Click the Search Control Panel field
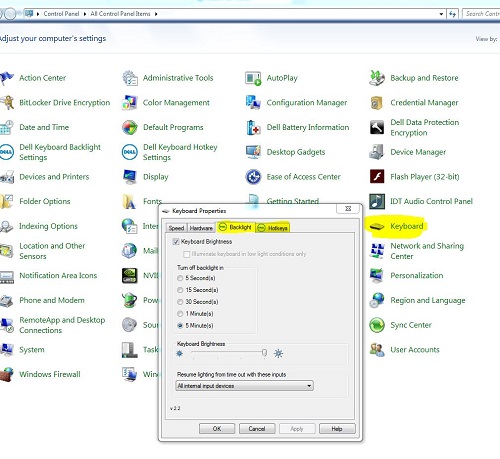 pos(482,14)
